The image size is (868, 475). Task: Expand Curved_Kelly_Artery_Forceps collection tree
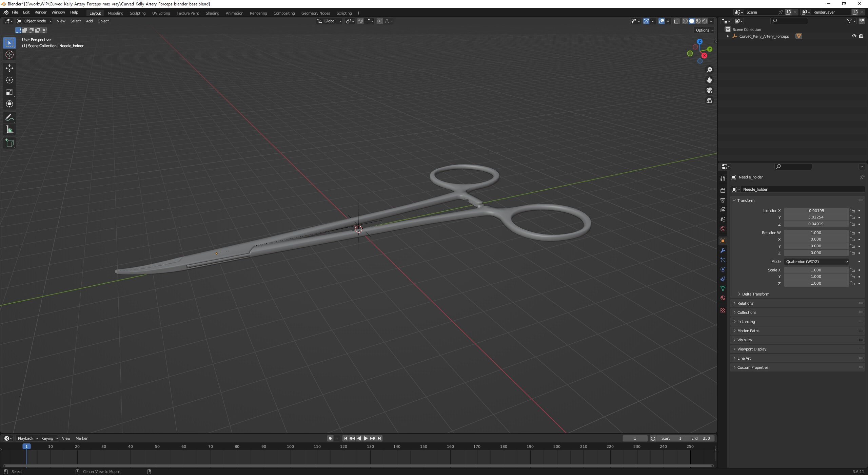[728, 36]
